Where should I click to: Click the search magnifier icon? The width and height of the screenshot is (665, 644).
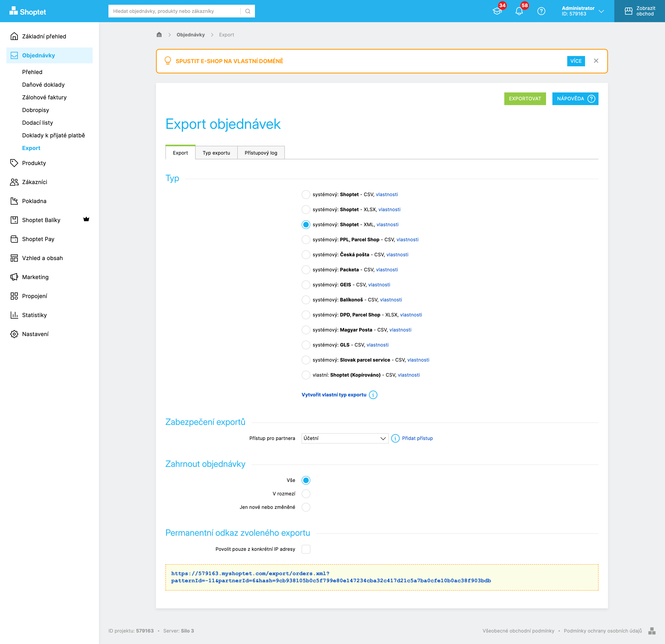(248, 11)
